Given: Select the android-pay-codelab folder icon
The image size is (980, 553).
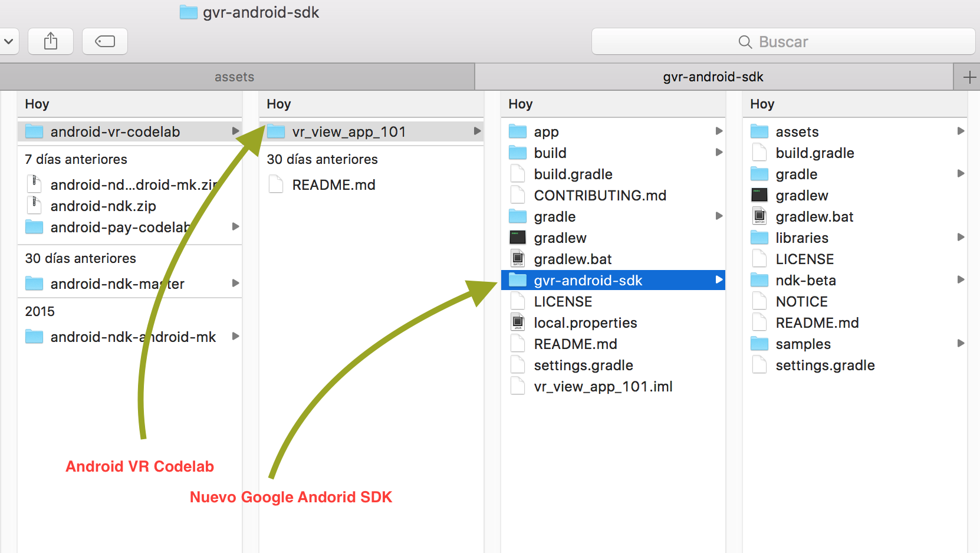Looking at the screenshot, I should (x=34, y=227).
